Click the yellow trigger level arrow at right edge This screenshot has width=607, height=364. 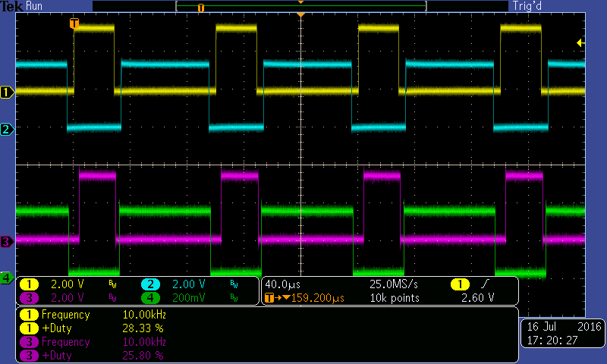580,42
